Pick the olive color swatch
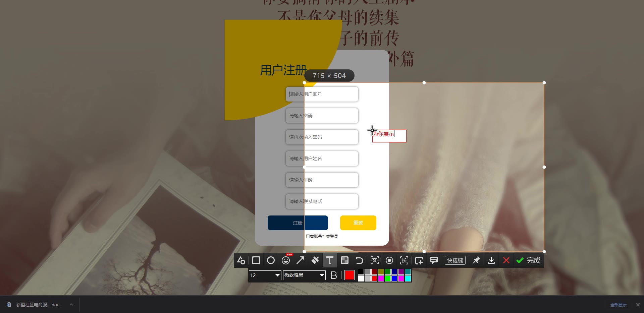Screen dimensions: 644x313 [381, 272]
